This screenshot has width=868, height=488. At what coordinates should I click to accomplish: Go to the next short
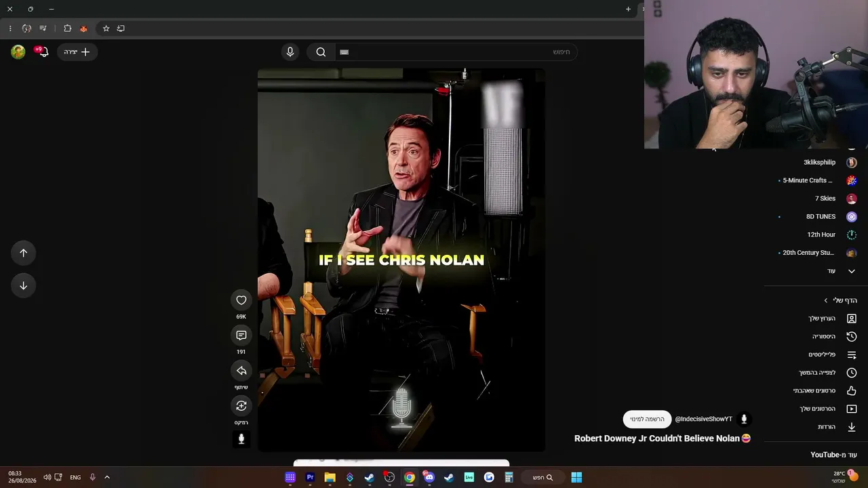click(23, 285)
